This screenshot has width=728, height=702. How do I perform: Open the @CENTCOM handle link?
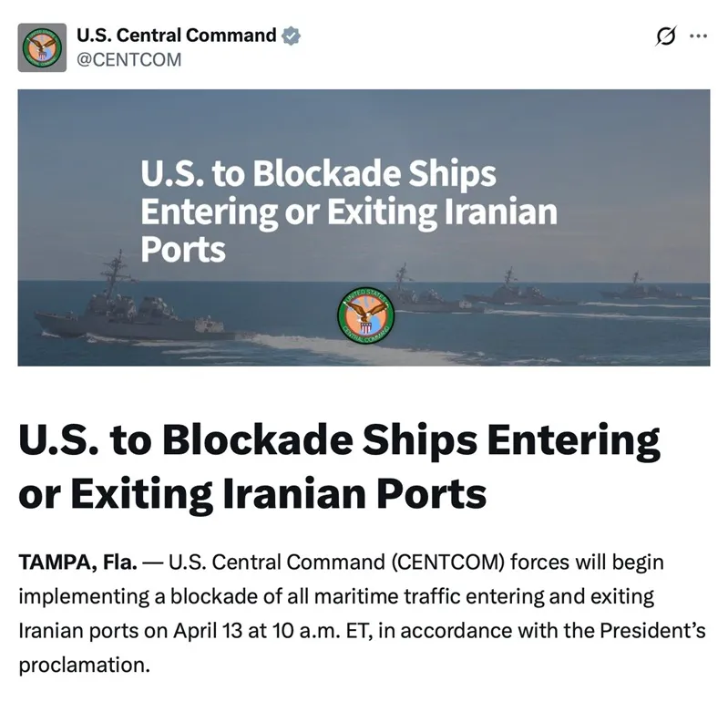click(x=128, y=60)
